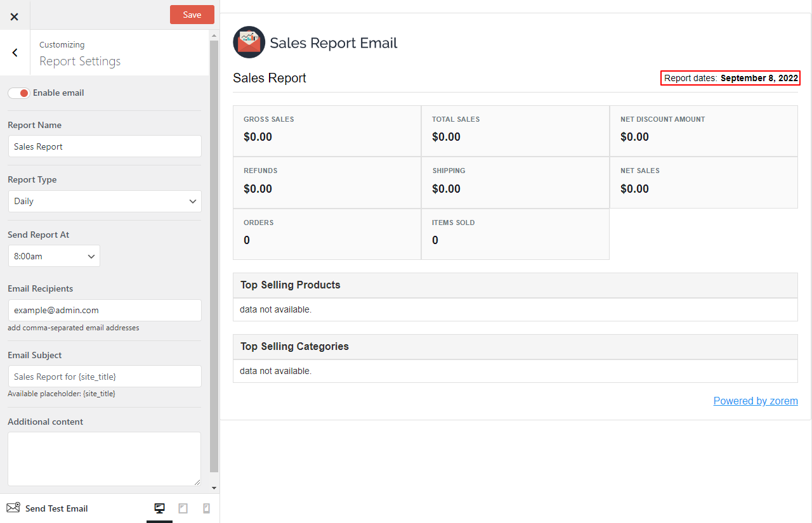This screenshot has width=812, height=523.
Task: Edit the Email Recipients field
Action: [104, 310]
